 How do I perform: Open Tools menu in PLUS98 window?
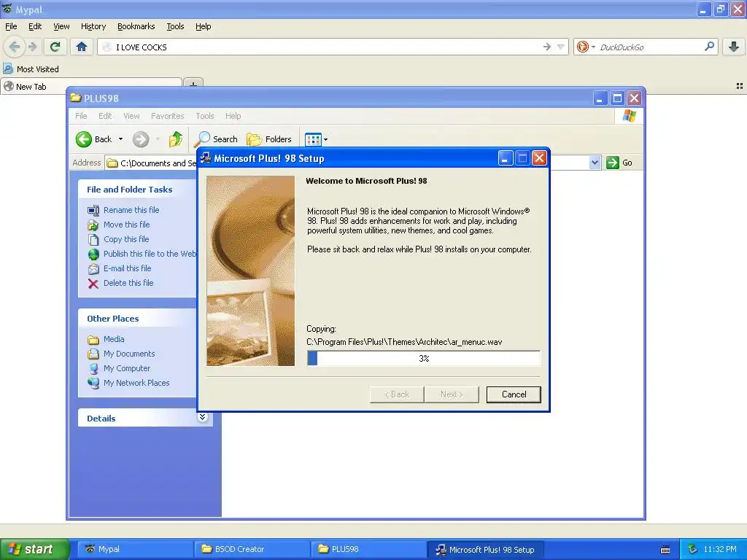[x=205, y=116]
